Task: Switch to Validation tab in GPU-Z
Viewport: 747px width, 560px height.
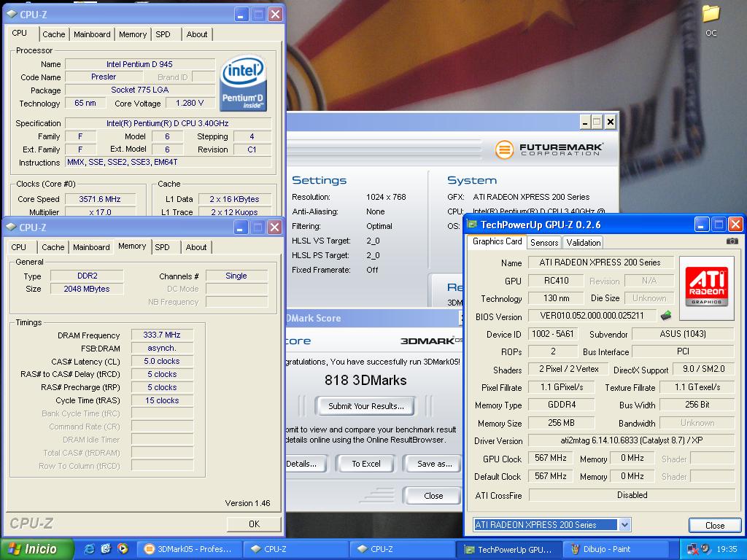Action: pyautogui.click(x=583, y=242)
